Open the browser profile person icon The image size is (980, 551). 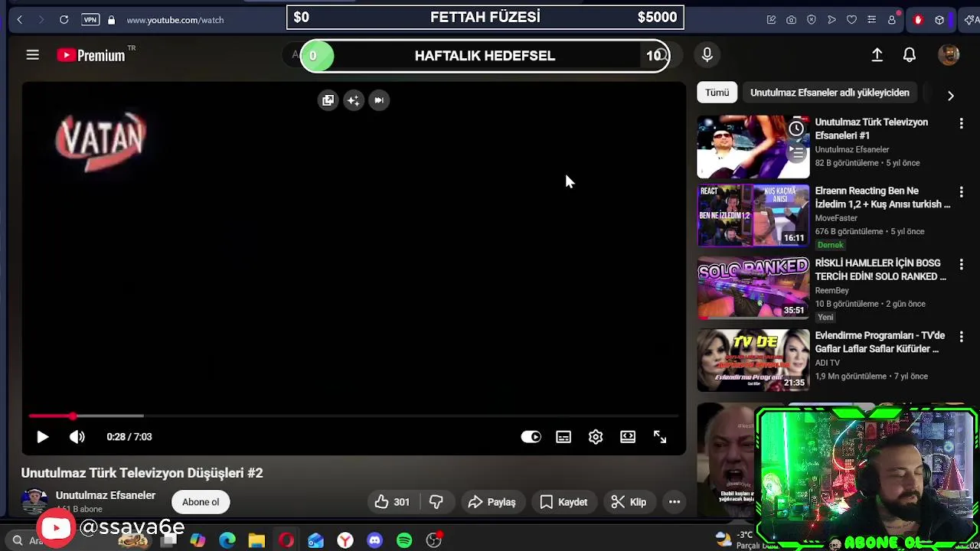pyautogui.click(x=892, y=20)
